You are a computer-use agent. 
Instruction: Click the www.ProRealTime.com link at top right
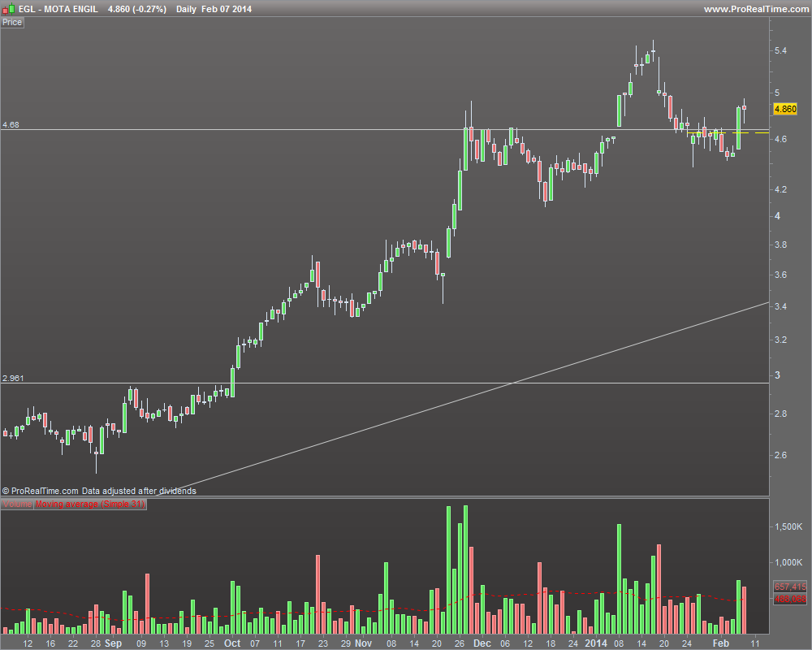point(756,9)
